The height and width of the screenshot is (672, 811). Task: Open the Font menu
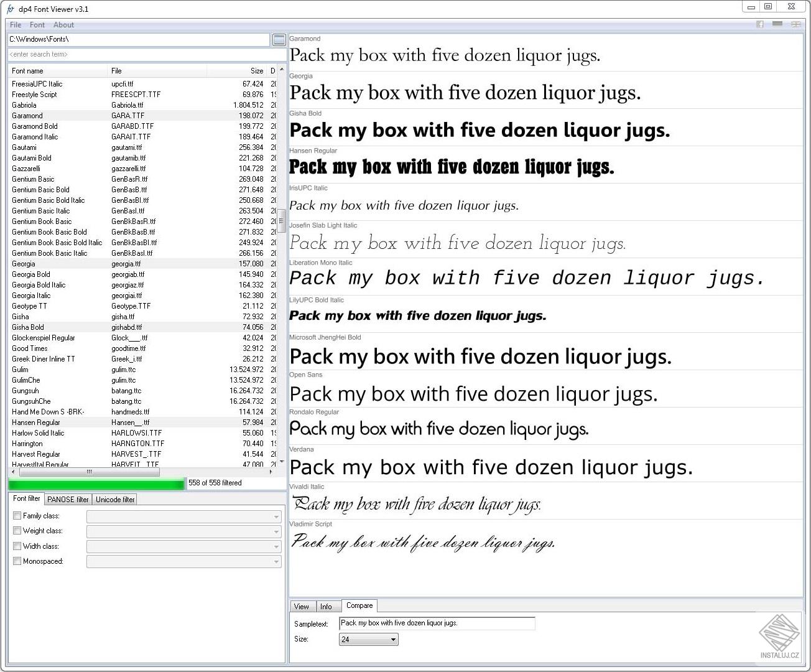[x=37, y=24]
